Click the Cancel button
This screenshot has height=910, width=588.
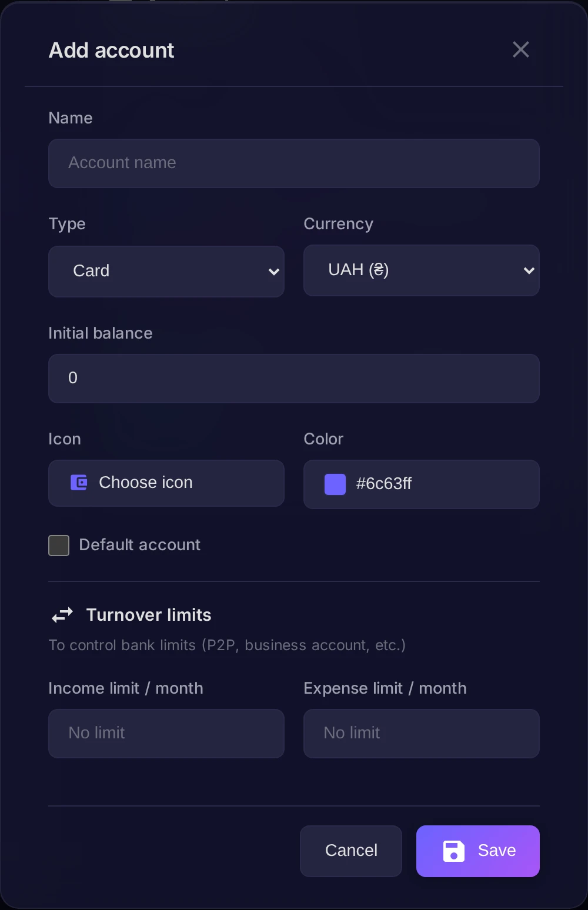point(351,851)
